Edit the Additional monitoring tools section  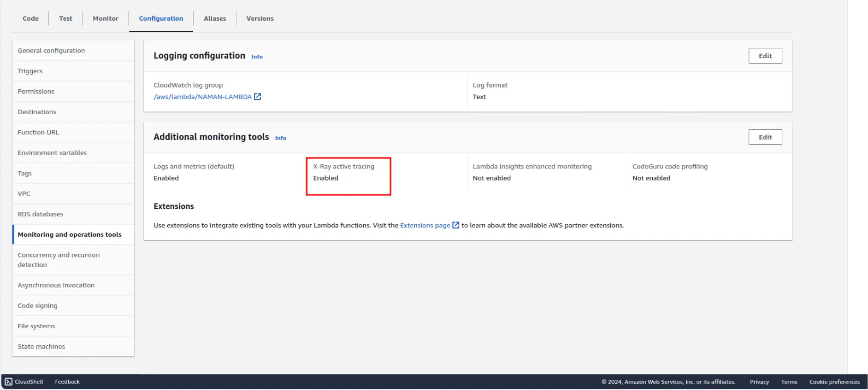(765, 137)
